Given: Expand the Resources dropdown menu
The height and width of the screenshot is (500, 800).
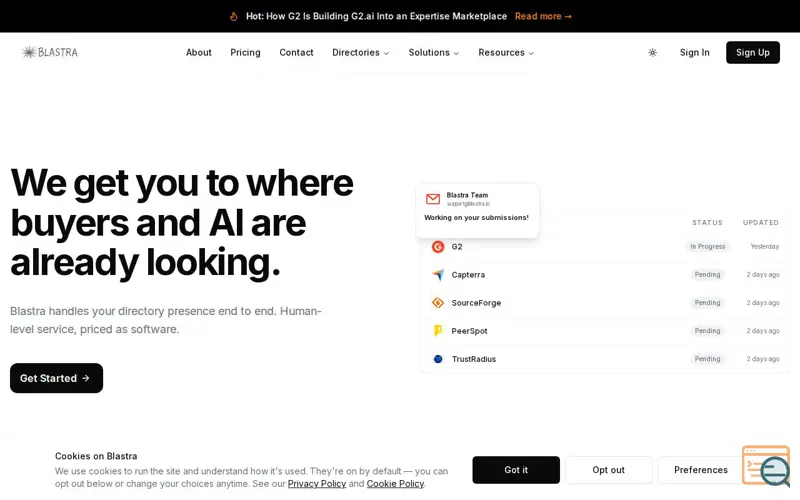Looking at the screenshot, I should point(506,53).
